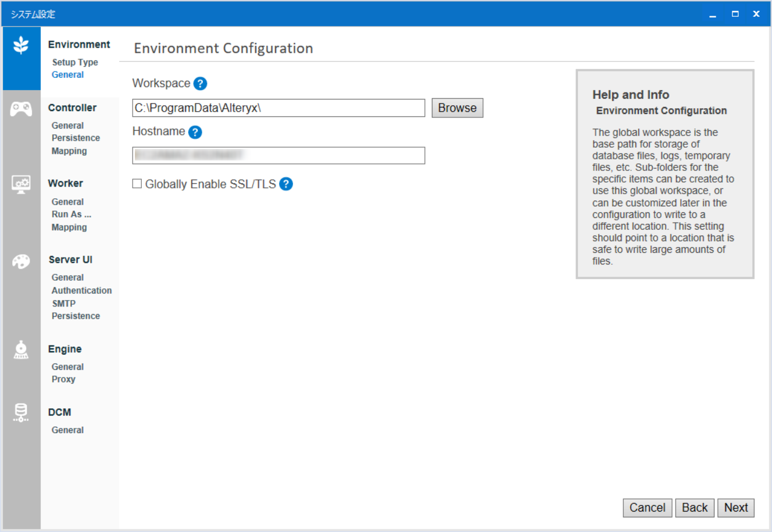Open the Engine section icon in sidebar
Image resolution: width=772 pixels, height=532 pixels.
coord(21,349)
